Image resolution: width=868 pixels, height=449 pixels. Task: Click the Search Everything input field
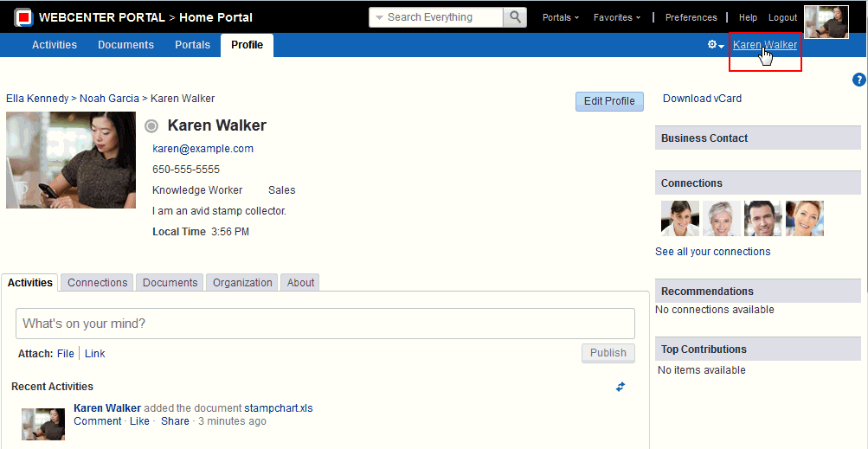(x=443, y=17)
